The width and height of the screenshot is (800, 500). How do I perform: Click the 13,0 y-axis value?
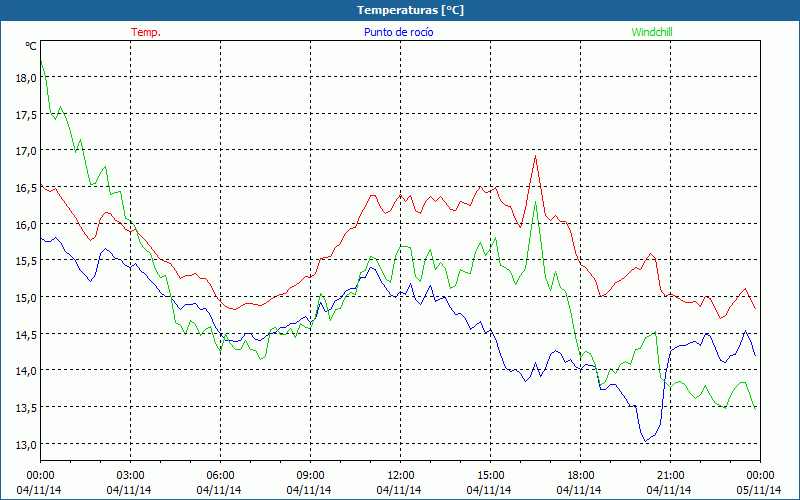27,444
